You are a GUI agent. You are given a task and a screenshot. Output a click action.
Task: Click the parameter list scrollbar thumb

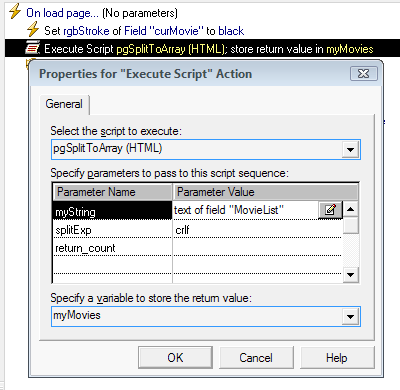coord(351,225)
